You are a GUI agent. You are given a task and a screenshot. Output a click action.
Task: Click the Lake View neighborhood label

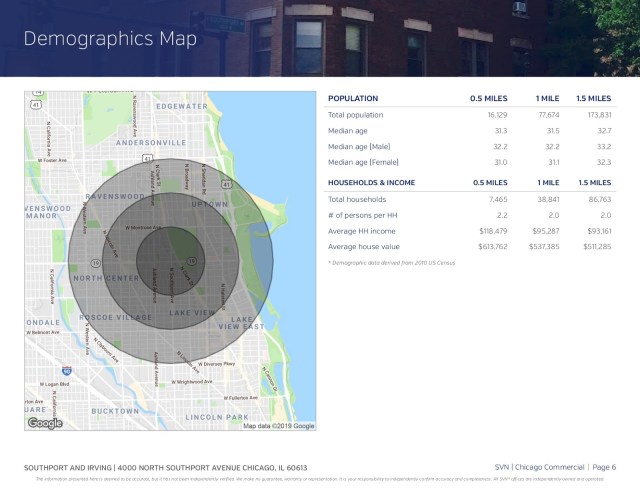pyautogui.click(x=192, y=313)
